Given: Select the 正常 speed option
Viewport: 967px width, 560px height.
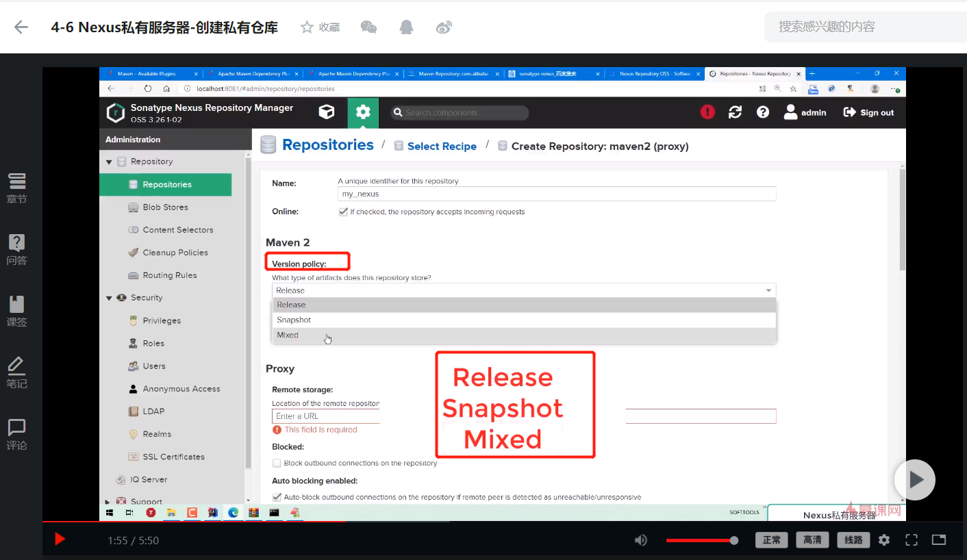Looking at the screenshot, I should (772, 540).
